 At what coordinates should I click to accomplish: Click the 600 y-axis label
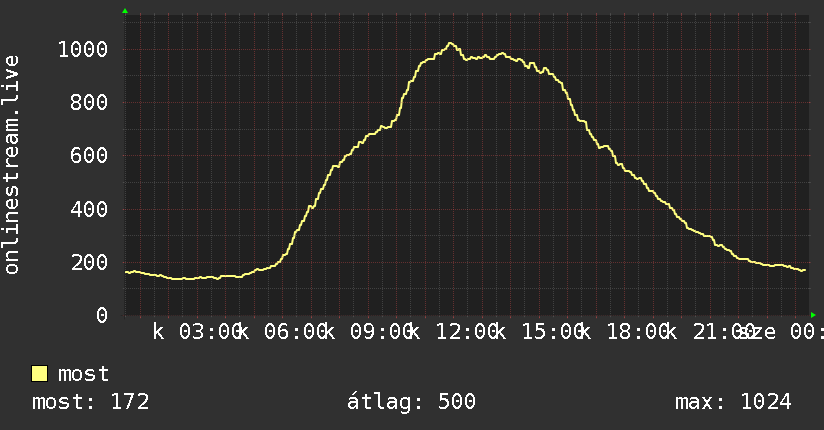coord(89,156)
